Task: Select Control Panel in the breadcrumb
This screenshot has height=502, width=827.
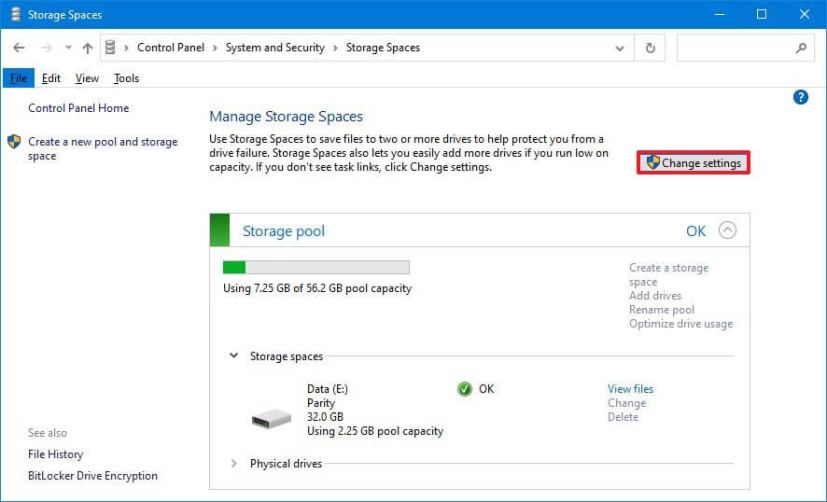Action: tap(170, 47)
